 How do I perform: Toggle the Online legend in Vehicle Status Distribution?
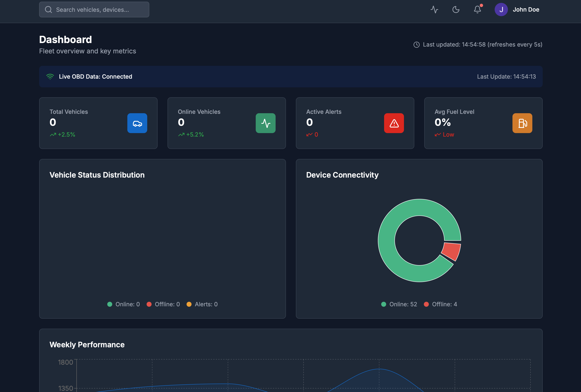(x=123, y=304)
